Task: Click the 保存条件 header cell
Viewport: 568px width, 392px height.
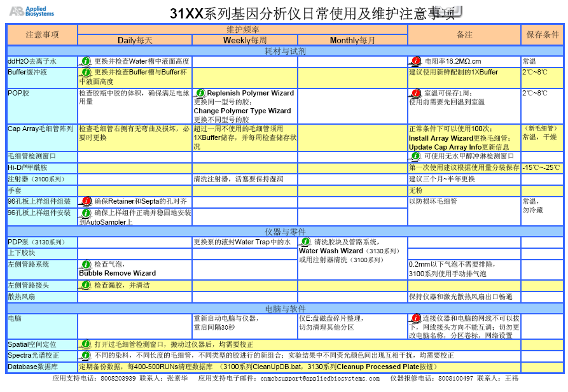Action: click(543, 35)
